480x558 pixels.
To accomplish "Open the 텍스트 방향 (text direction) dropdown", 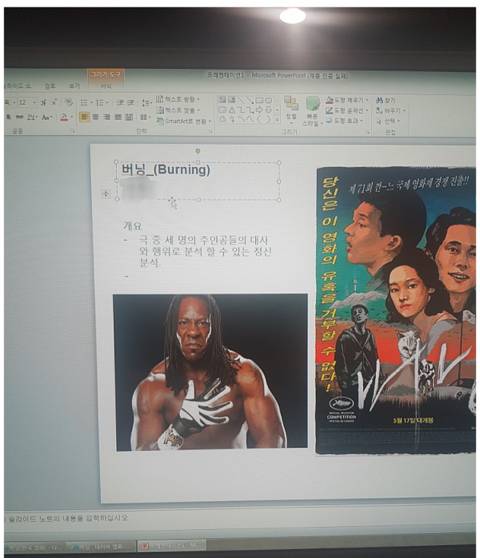I will pos(178,100).
